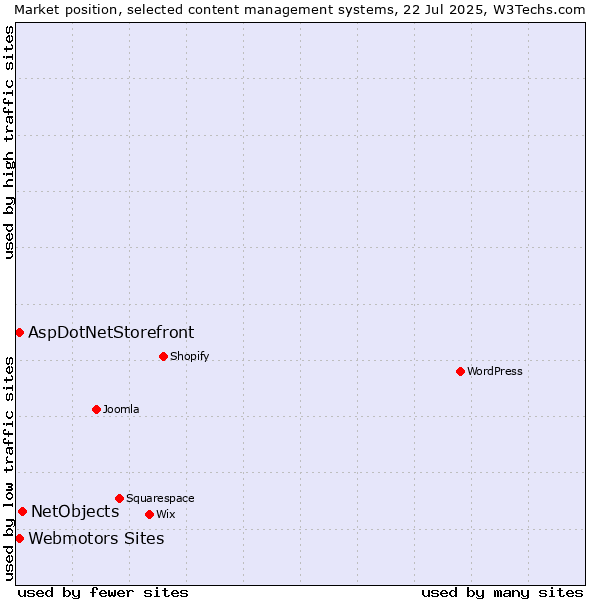
Task: Select the WordPress label
Action: pos(495,371)
